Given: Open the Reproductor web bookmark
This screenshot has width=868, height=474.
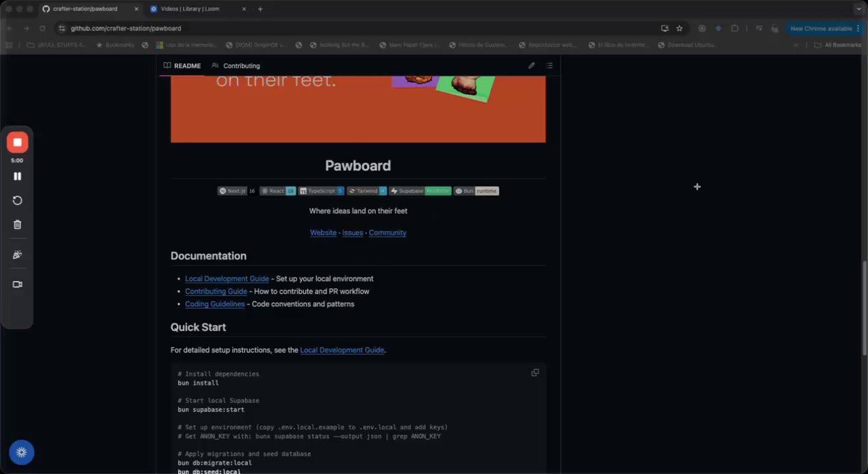Looking at the screenshot, I should coord(549,45).
